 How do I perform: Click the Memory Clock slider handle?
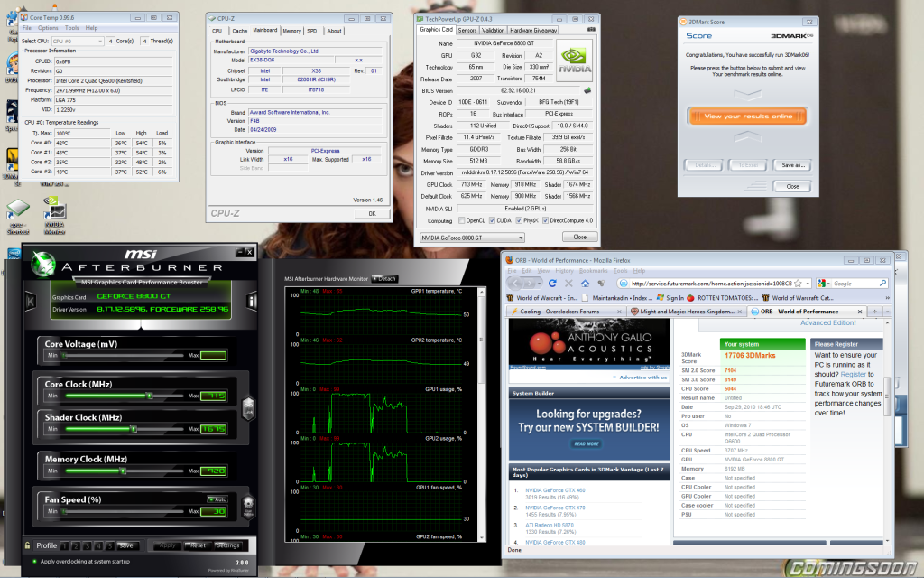pyautogui.click(x=123, y=471)
